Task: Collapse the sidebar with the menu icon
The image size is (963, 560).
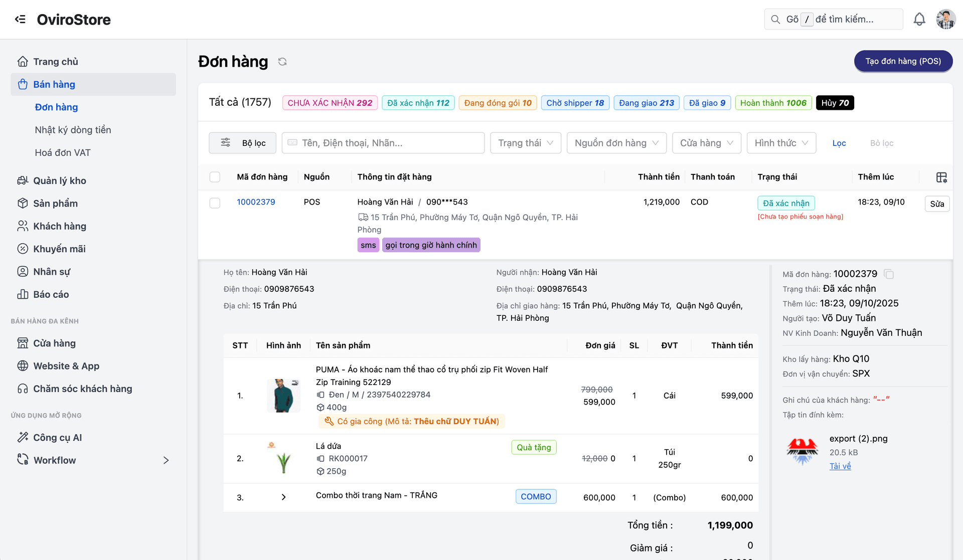Action: 20,20
